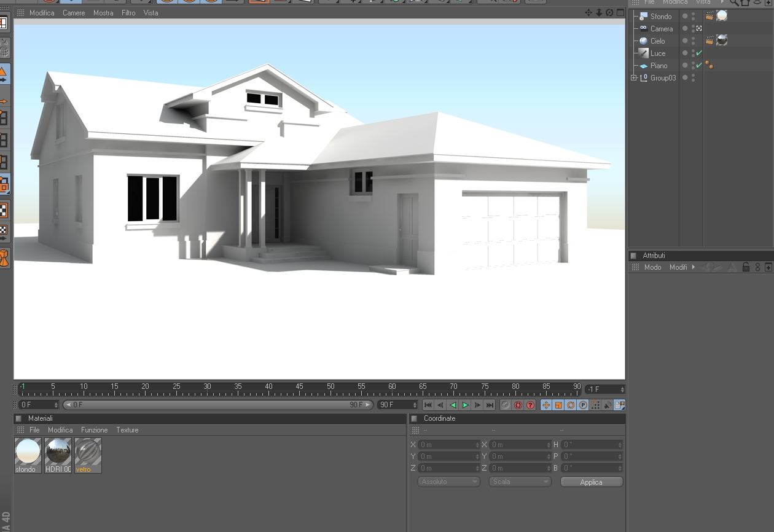This screenshot has height=532, width=774.
Task: Open the viewport Camere menu
Action: [74, 13]
